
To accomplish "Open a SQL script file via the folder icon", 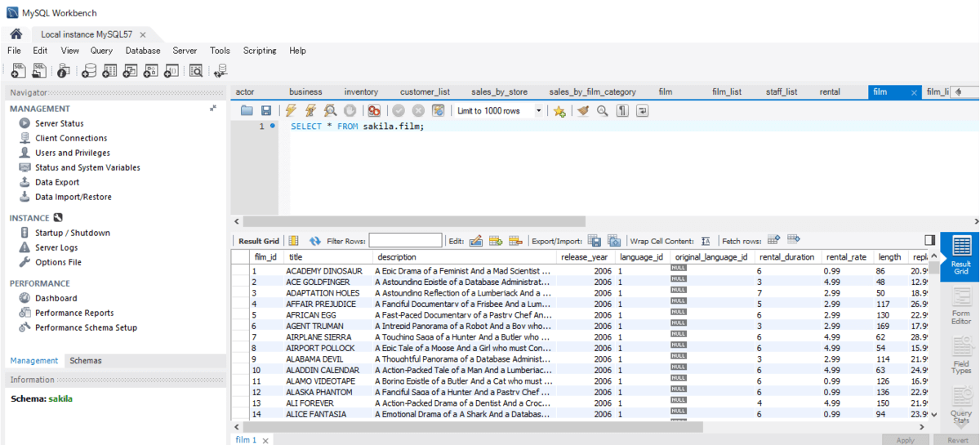I will click(x=247, y=111).
